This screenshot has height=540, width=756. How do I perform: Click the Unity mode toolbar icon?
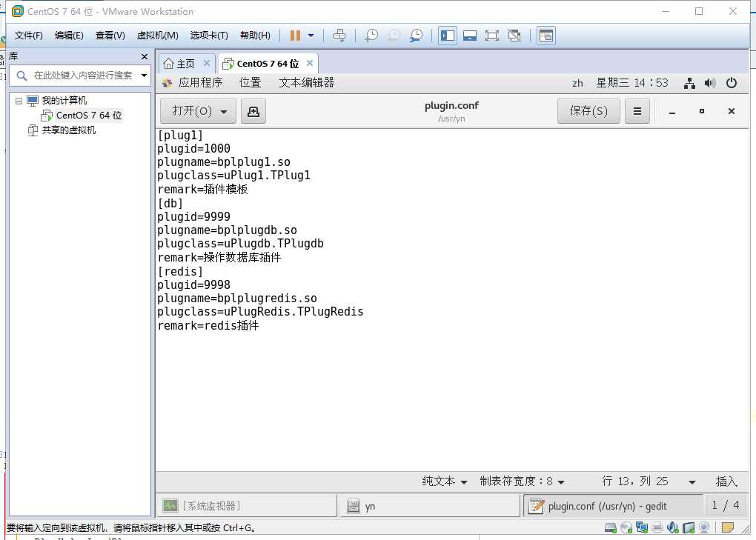(515, 35)
